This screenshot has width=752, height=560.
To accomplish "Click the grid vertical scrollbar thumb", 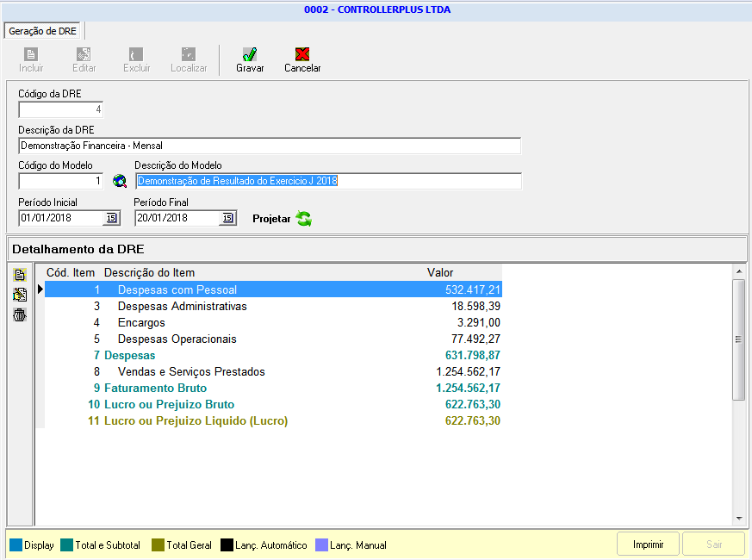I will (x=738, y=339).
